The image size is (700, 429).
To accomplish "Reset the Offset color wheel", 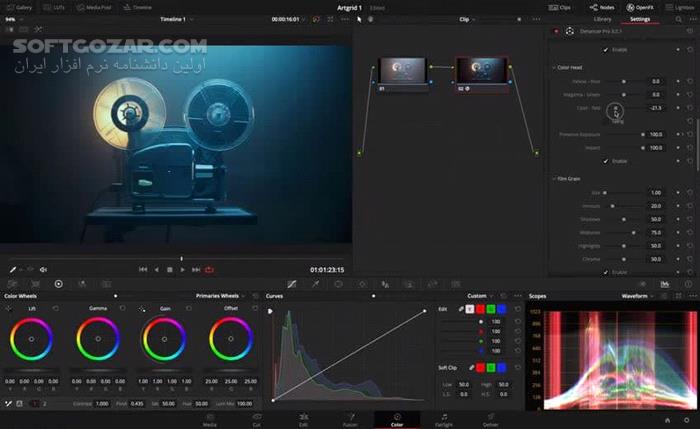I will coord(255,308).
